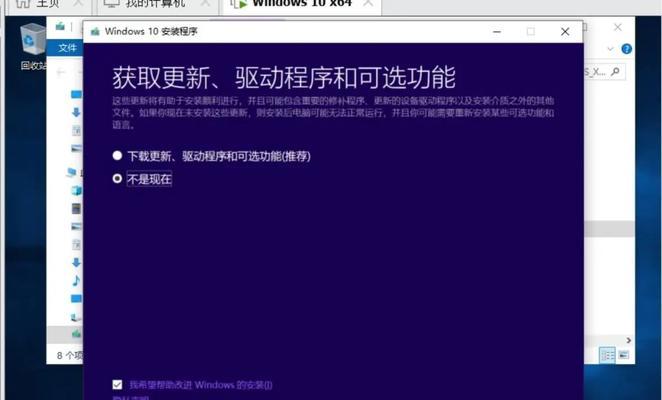
Task: Open blue Desktop icon under Quick access
Action: pos(76,94)
